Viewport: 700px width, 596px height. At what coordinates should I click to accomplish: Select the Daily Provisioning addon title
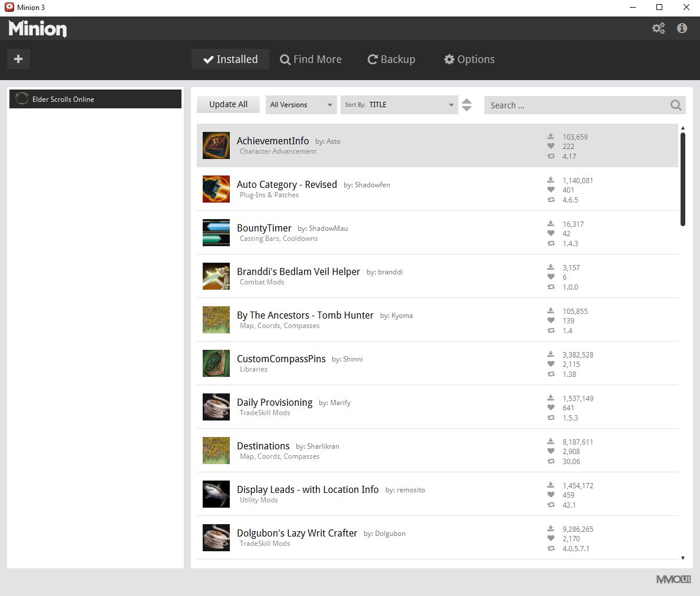click(x=275, y=402)
